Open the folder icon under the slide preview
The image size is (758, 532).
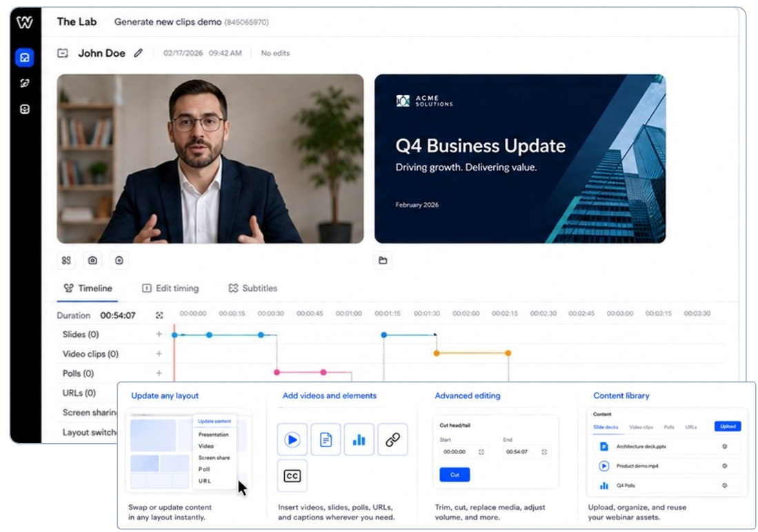tap(383, 260)
